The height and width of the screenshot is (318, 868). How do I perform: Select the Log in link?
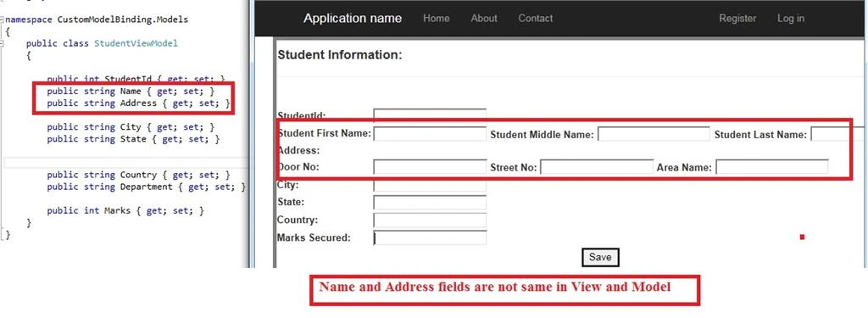coord(791,19)
